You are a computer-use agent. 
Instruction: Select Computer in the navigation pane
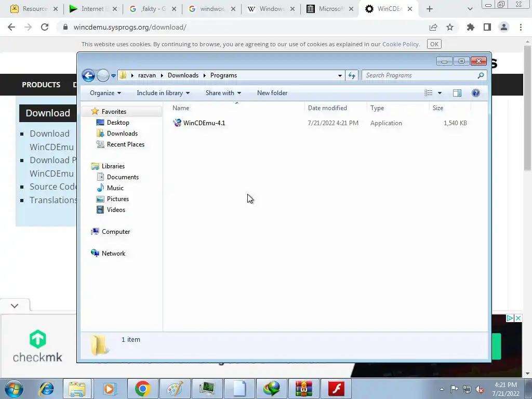point(116,231)
